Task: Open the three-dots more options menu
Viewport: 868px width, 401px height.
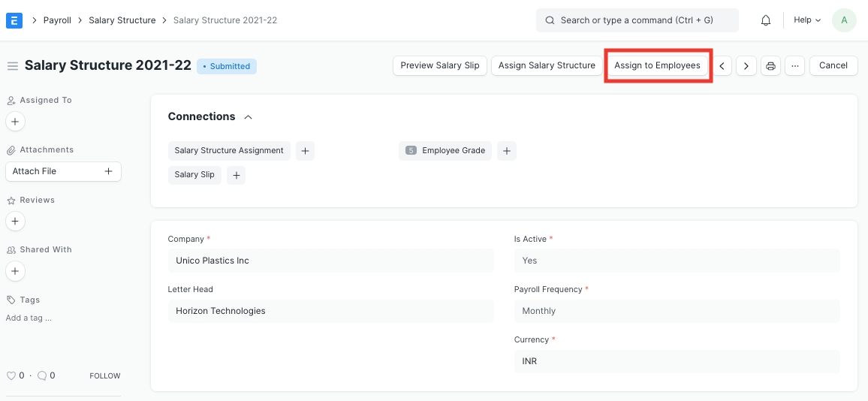Action: pos(794,66)
